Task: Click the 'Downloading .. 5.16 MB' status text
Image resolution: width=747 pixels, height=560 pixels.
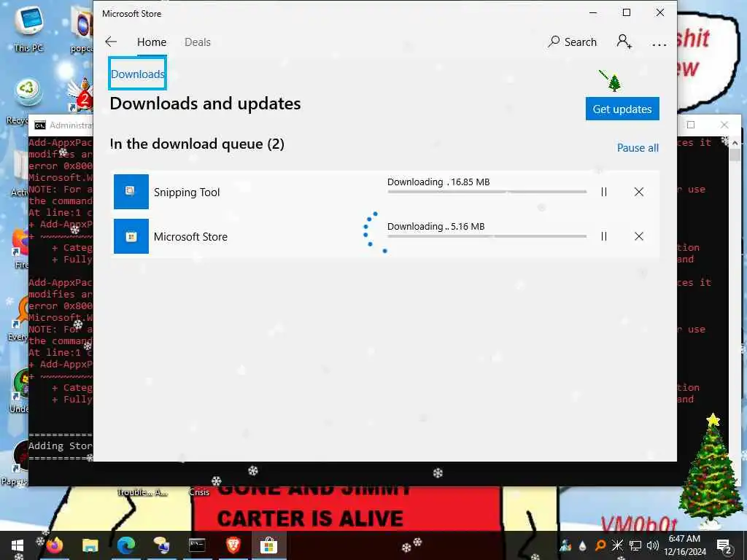Action: (436, 226)
